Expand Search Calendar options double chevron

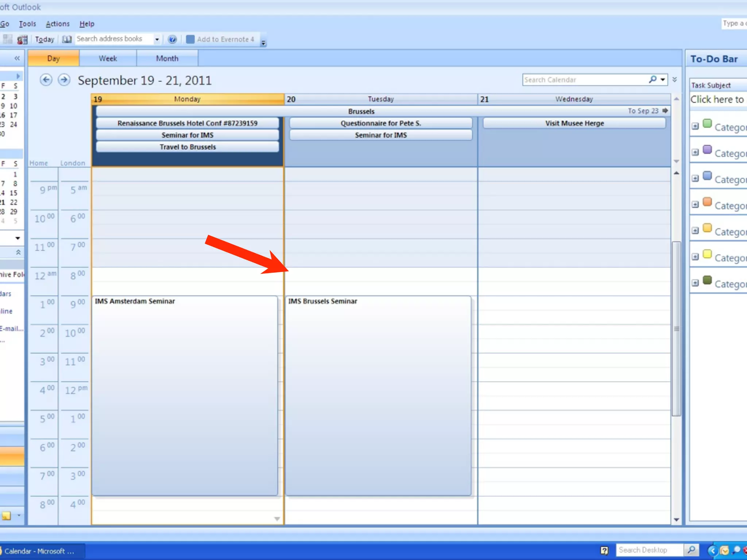coord(675,79)
